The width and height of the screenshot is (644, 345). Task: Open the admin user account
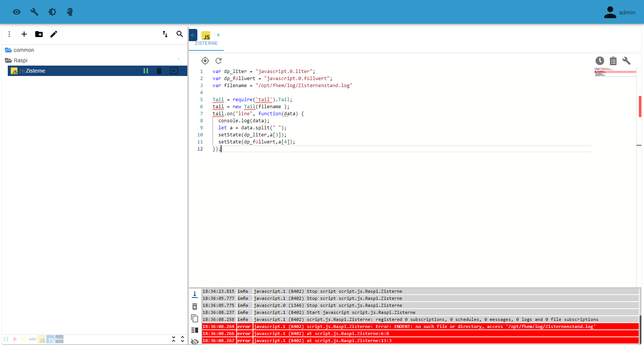pyautogui.click(x=620, y=12)
